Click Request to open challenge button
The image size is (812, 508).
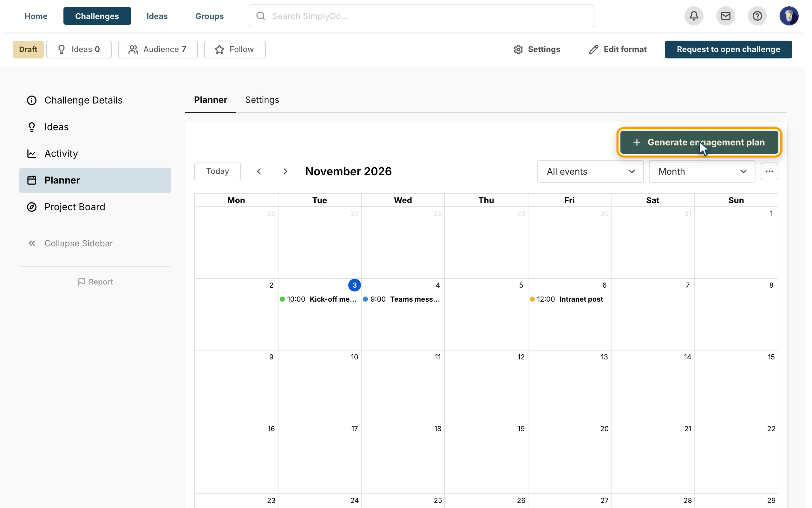(729, 50)
